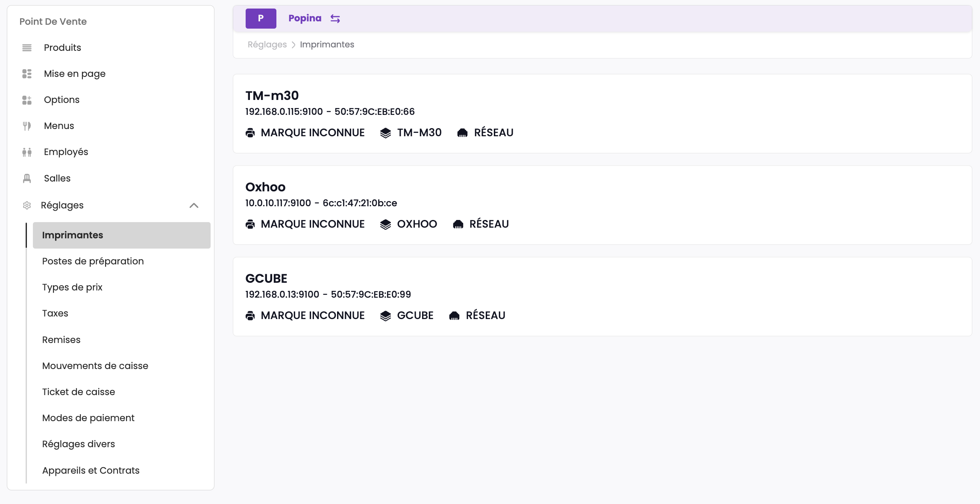
Task: Click the Menus fork and knife icon
Action: pos(27,126)
